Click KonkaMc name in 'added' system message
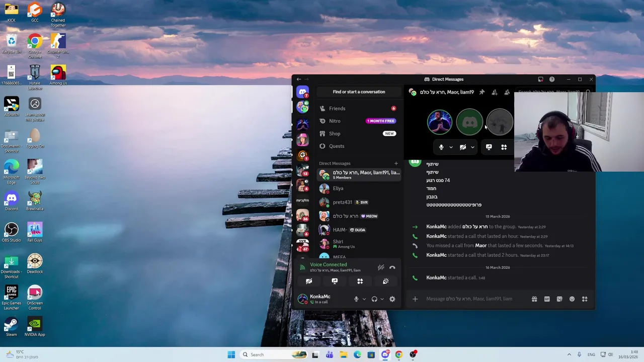 (436, 227)
